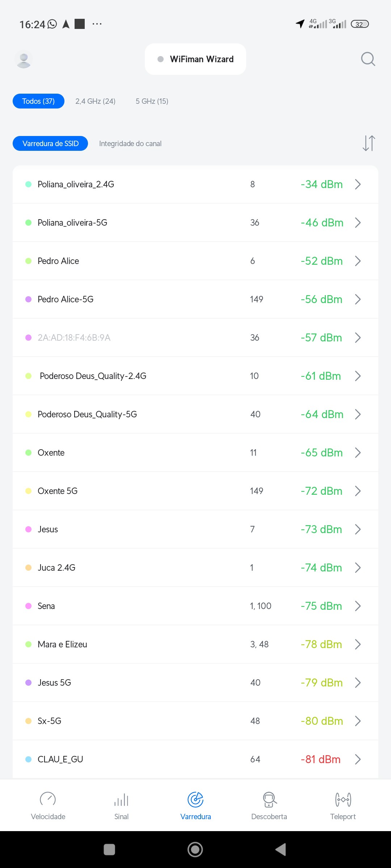The image size is (391, 868).
Task: Tap the pink dot beside Jesus network
Action: [x=29, y=529]
